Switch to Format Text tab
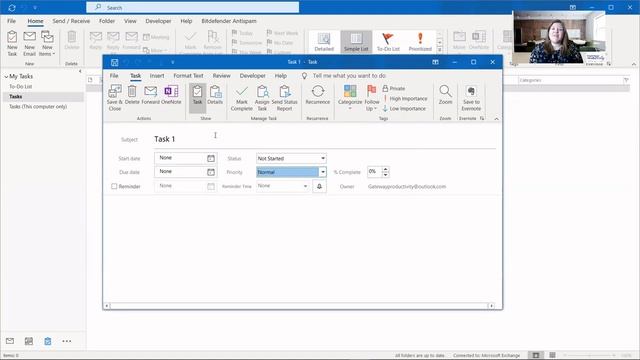The height and width of the screenshot is (360, 640). tap(188, 76)
